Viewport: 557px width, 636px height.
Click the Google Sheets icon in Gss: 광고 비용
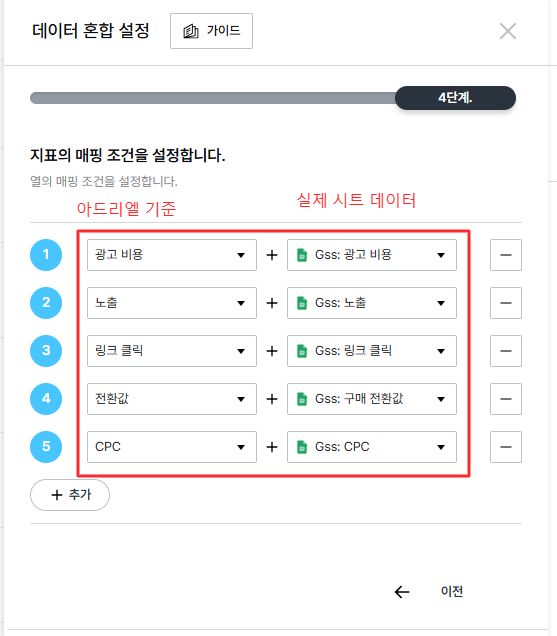point(302,255)
